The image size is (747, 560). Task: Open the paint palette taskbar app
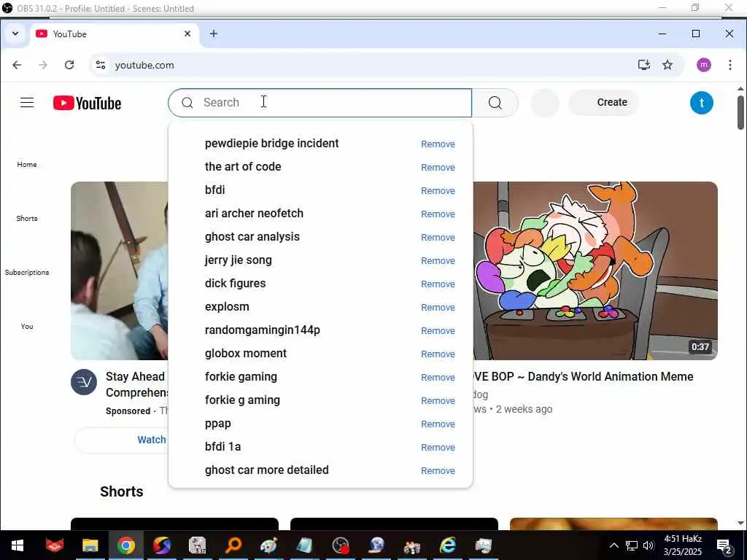269,545
